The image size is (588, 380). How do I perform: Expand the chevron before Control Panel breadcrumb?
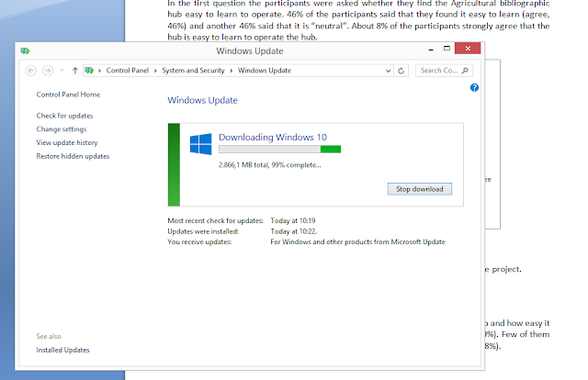[x=100, y=71]
